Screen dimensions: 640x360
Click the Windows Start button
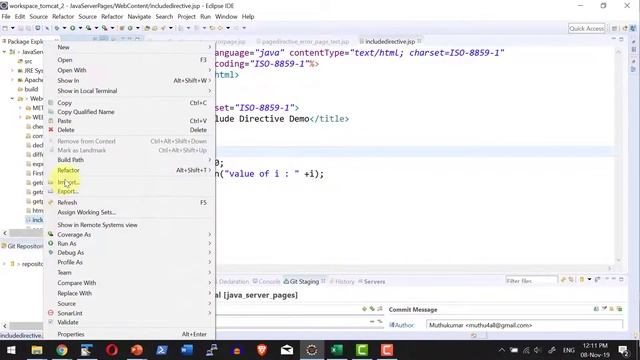(11, 350)
